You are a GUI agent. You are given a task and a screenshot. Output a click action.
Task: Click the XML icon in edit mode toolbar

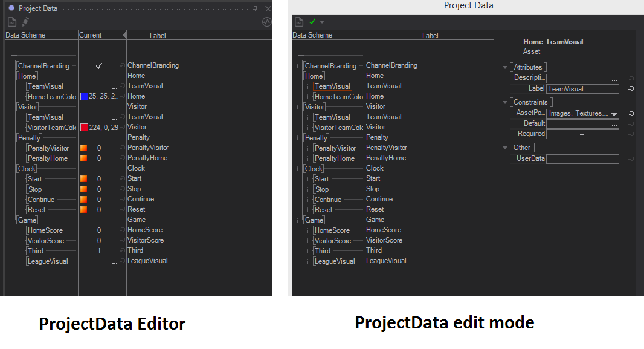coord(299,22)
